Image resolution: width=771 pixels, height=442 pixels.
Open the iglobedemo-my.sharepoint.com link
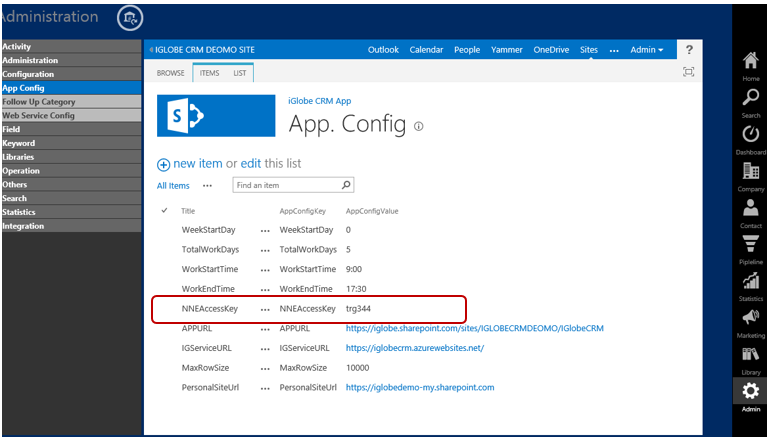click(x=420, y=387)
